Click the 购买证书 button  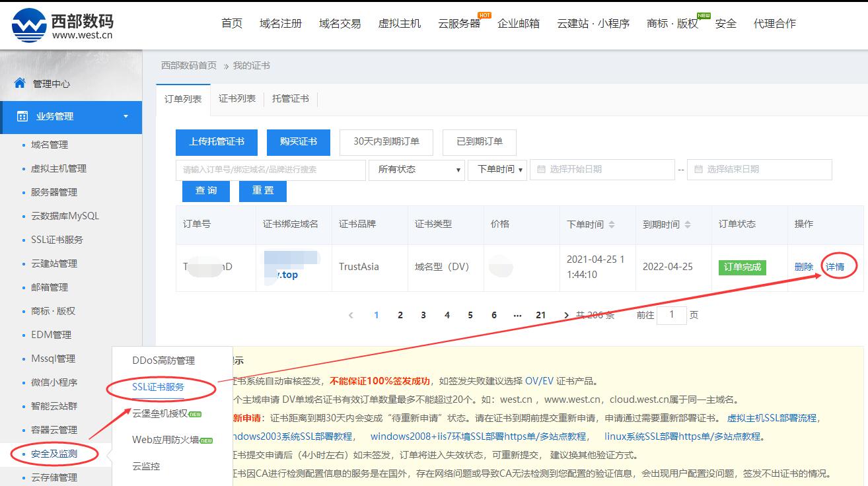pyautogui.click(x=298, y=142)
